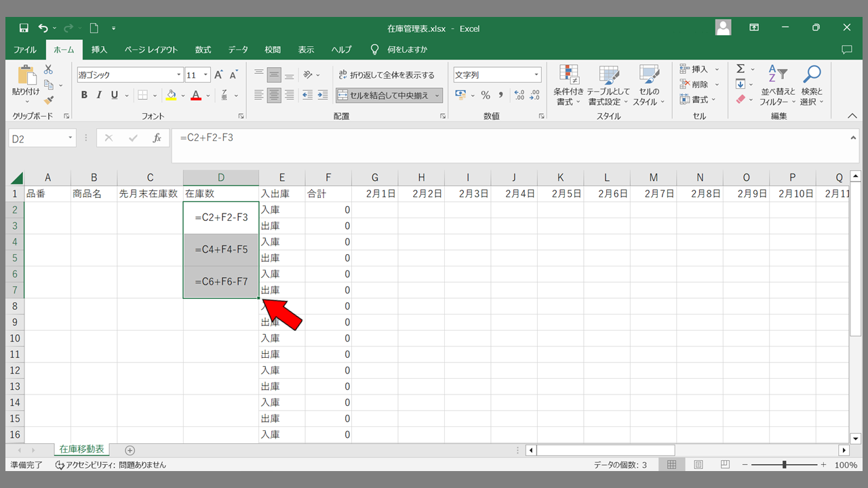The width and height of the screenshot is (868, 488).
Task: Click the Clear eraser icon
Action: [x=741, y=99]
